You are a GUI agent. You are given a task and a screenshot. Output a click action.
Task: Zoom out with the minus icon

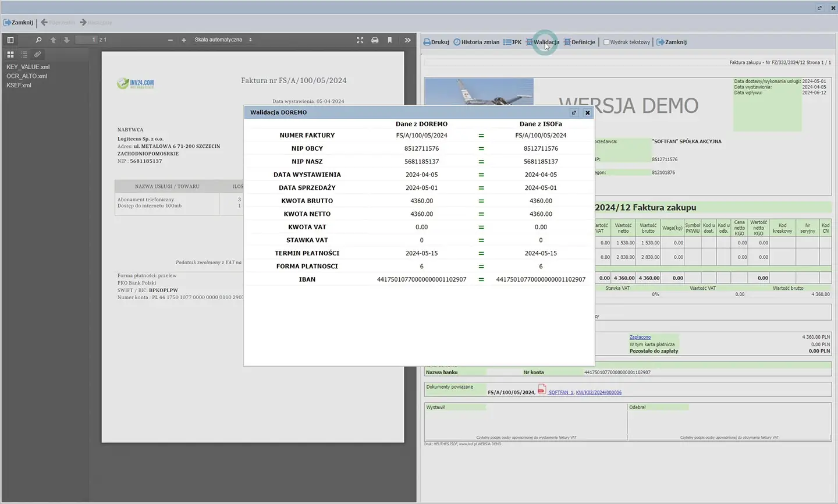(x=170, y=40)
